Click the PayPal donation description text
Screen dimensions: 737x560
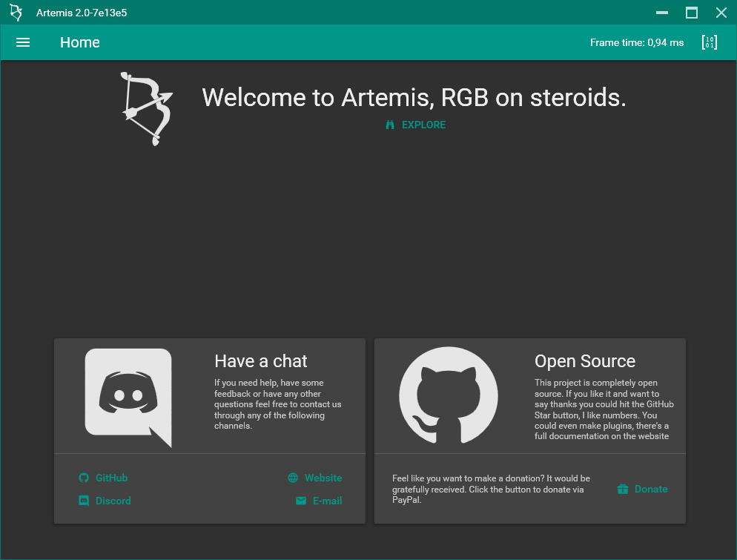[491, 489]
